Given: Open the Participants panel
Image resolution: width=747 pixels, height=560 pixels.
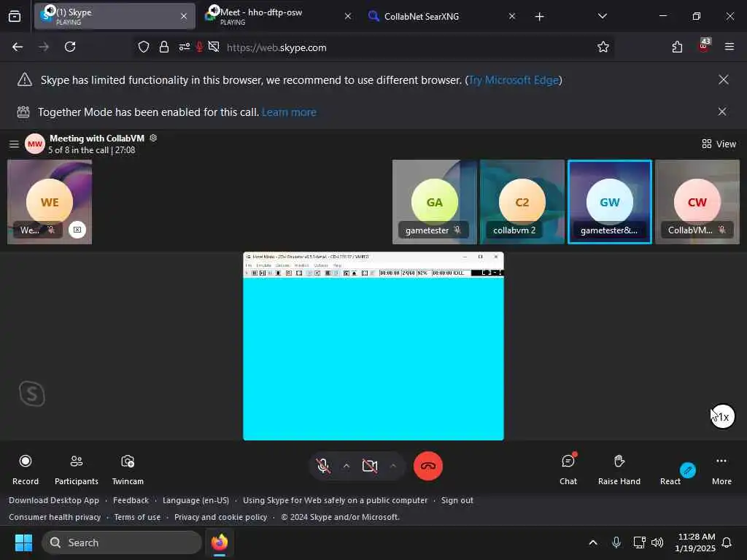Looking at the screenshot, I should [76, 469].
